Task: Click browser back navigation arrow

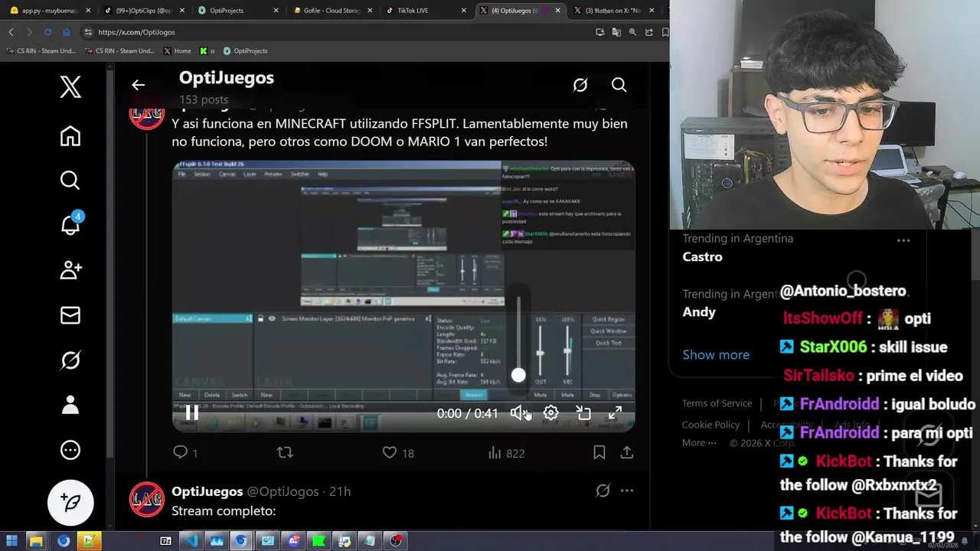Action: [11, 32]
